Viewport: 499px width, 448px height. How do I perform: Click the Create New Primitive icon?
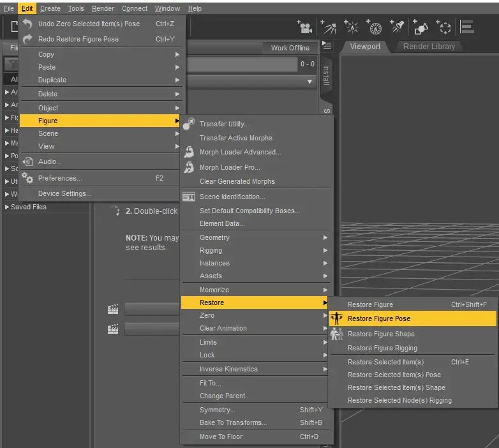[420, 27]
